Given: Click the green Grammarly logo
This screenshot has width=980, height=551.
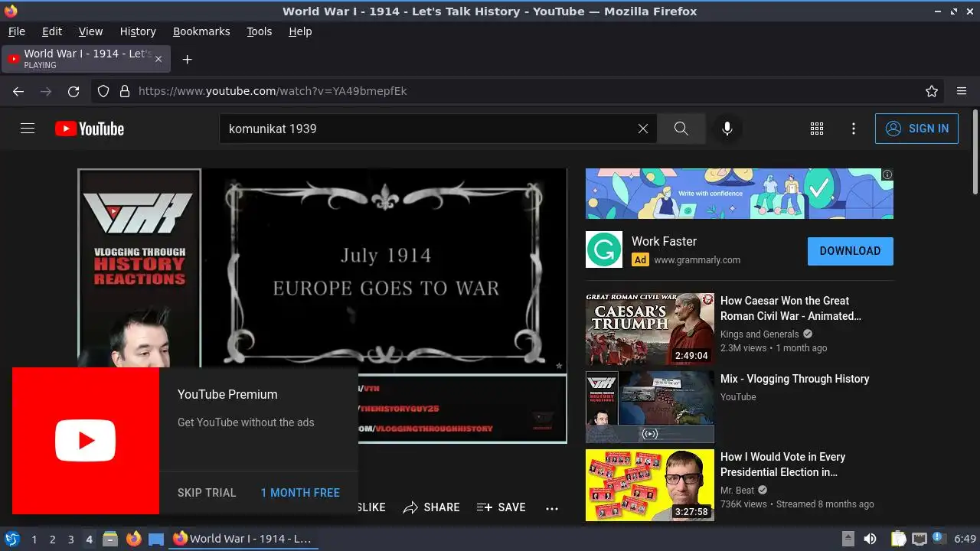Looking at the screenshot, I should point(604,249).
